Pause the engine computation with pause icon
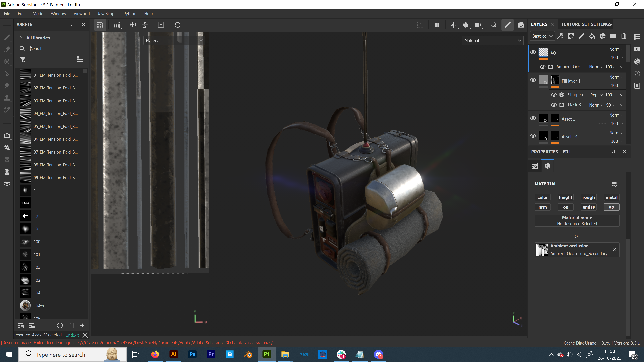The width and height of the screenshot is (644, 362). [x=437, y=25]
